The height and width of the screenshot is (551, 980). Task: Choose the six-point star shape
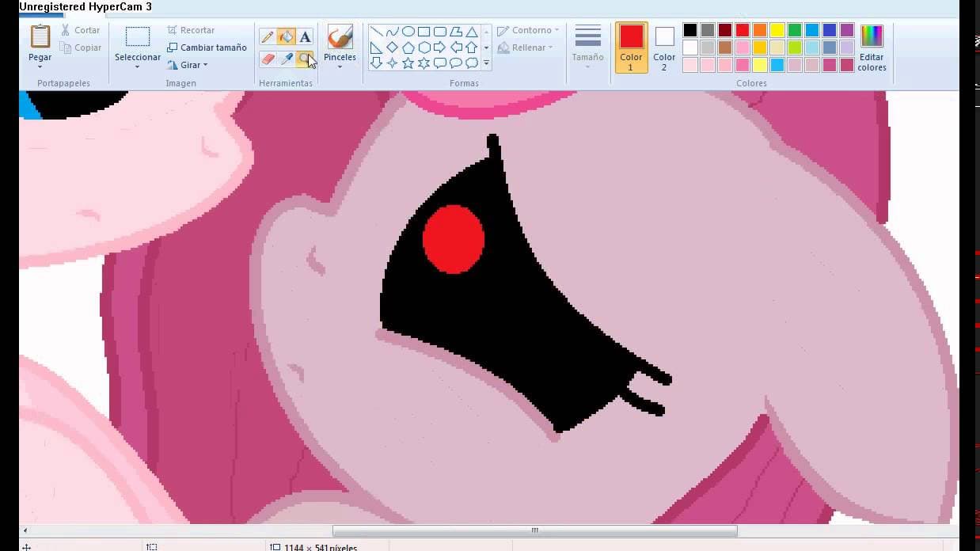coord(424,63)
